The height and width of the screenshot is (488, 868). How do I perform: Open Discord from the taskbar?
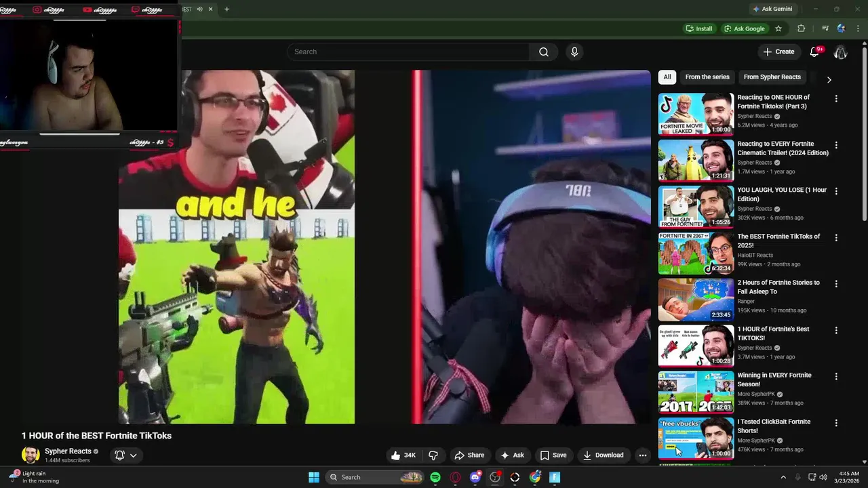475,477
